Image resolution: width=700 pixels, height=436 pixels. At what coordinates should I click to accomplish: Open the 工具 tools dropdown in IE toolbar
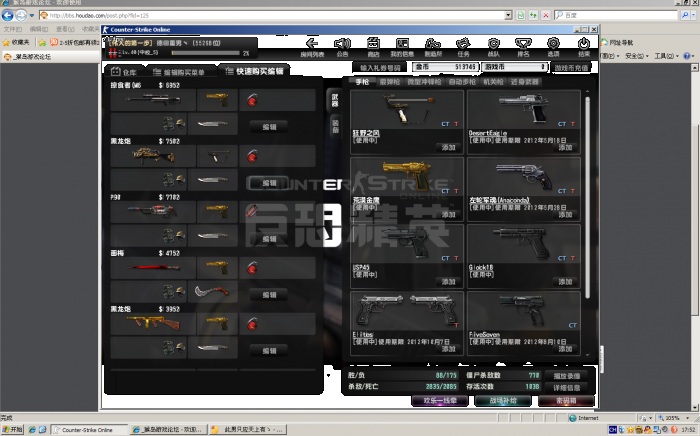click(666, 56)
